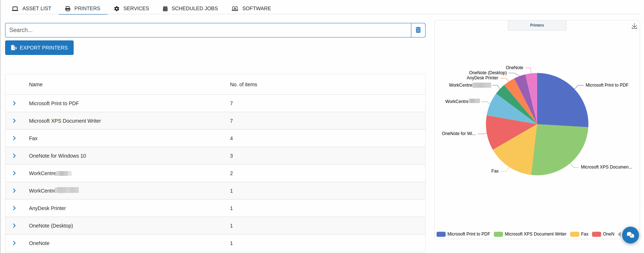Click the chart download icon
644x253 pixels.
click(x=634, y=26)
